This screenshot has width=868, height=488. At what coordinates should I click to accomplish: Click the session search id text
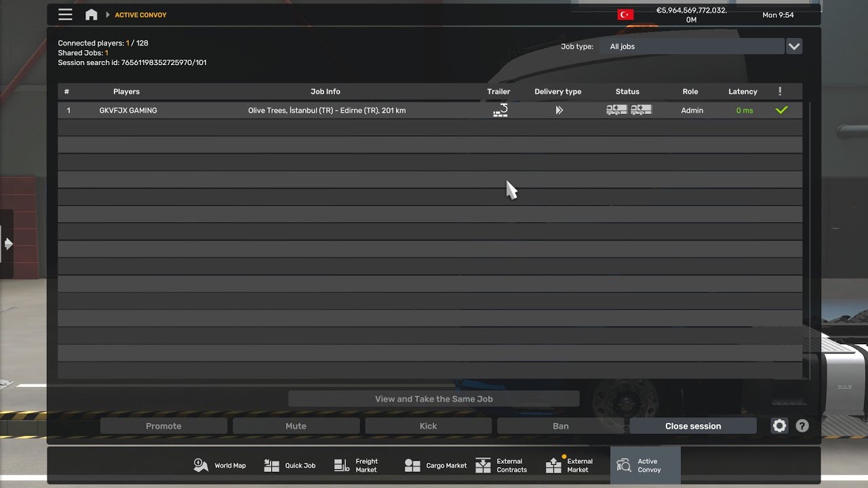pos(132,62)
